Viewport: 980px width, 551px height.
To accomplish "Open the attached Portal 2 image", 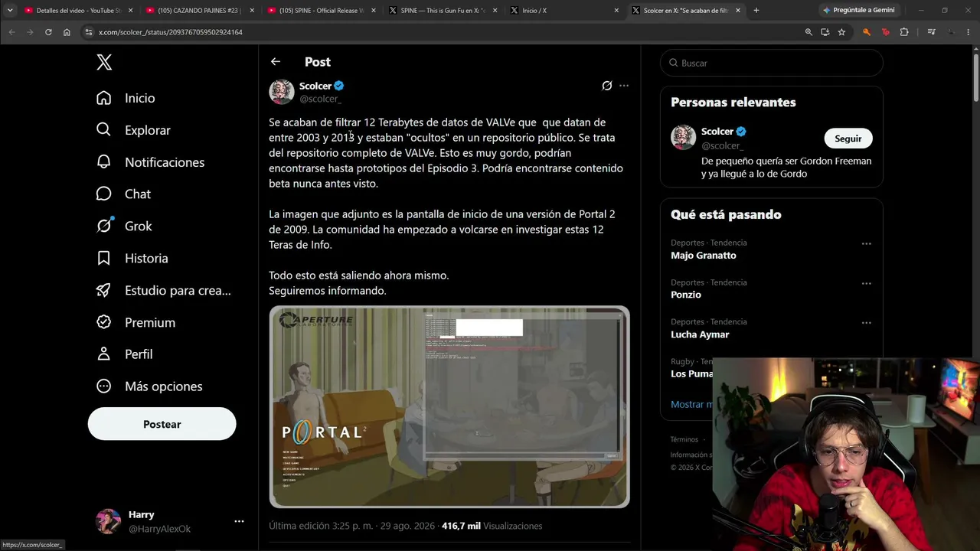I will (x=449, y=407).
